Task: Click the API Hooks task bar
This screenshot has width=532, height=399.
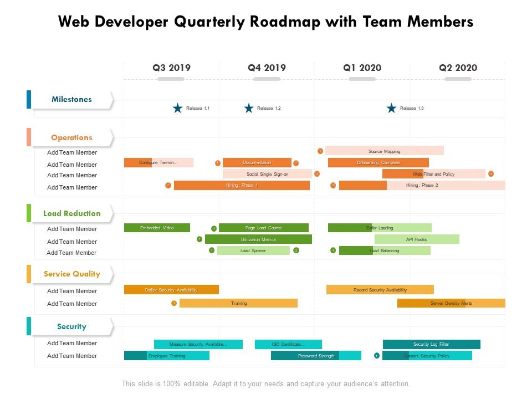Action: [417, 239]
